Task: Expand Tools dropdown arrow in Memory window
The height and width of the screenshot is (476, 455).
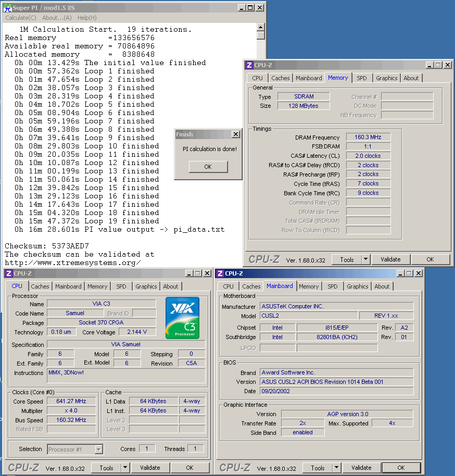Action: [366, 259]
